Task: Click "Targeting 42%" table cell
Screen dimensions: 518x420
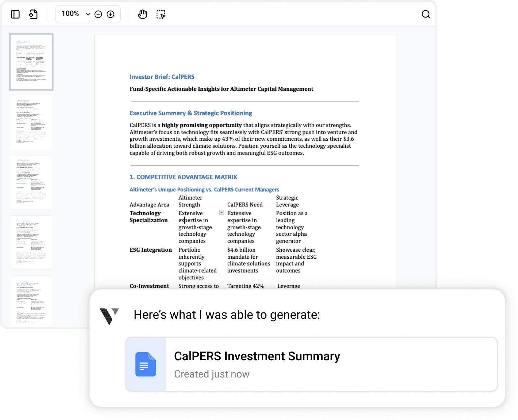Action: click(x=246, y=286)
